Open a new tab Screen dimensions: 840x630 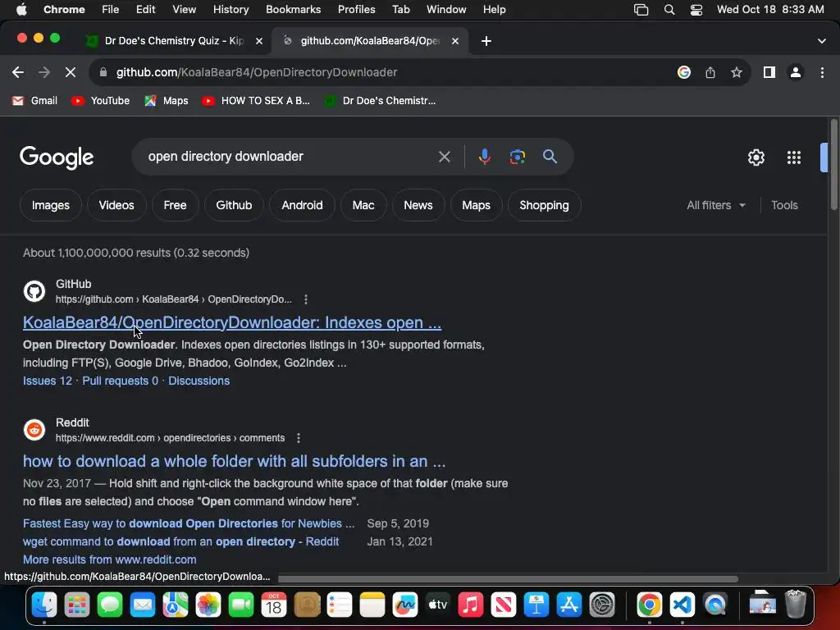click(x=486, y=41)
